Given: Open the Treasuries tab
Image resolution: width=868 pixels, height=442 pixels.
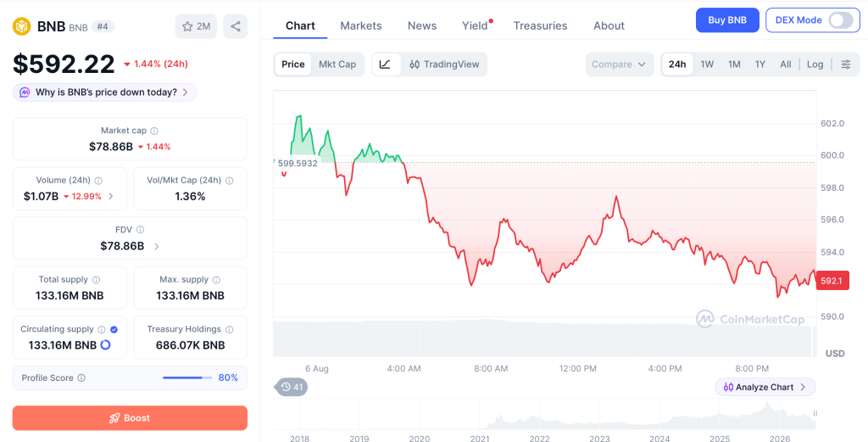Looking at the screenshot, I should coord(540,25).
